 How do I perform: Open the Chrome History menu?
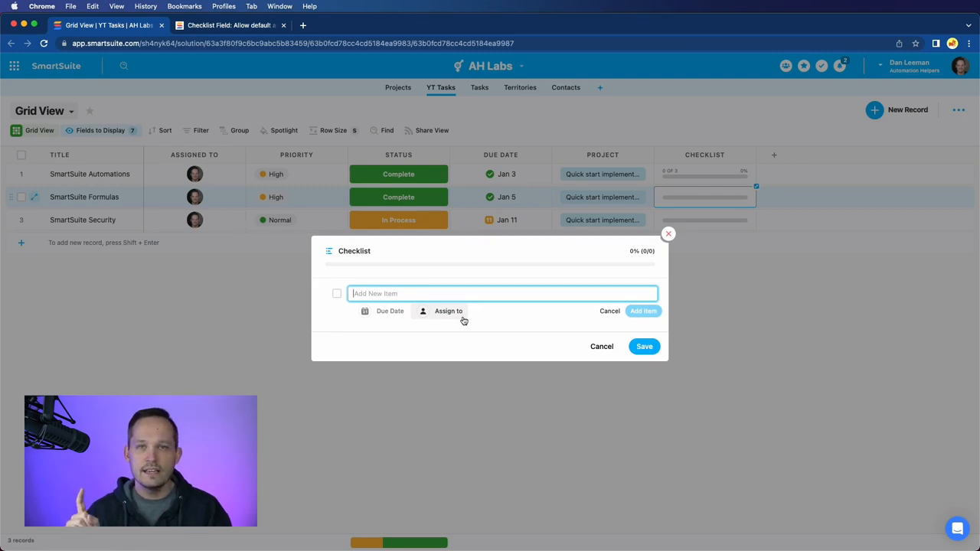[x=145, y=6]
